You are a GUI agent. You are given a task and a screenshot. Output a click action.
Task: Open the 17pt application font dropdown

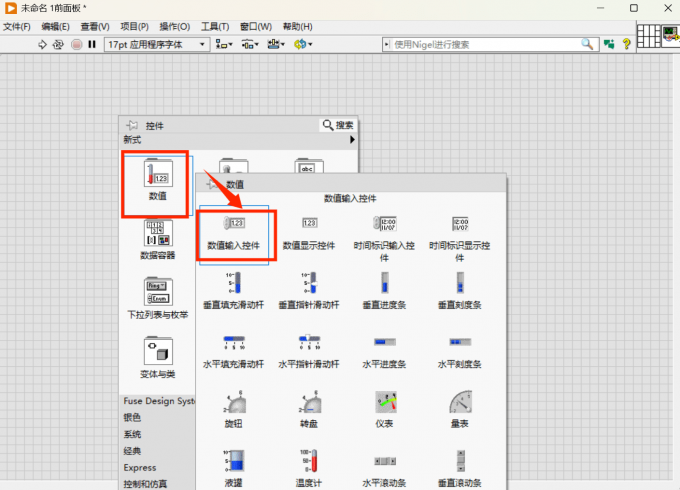(x=157, y=44)
